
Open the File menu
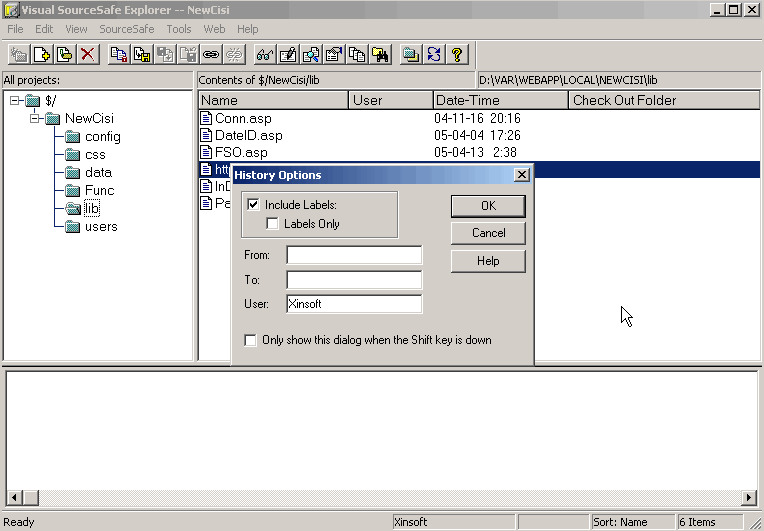15,29
